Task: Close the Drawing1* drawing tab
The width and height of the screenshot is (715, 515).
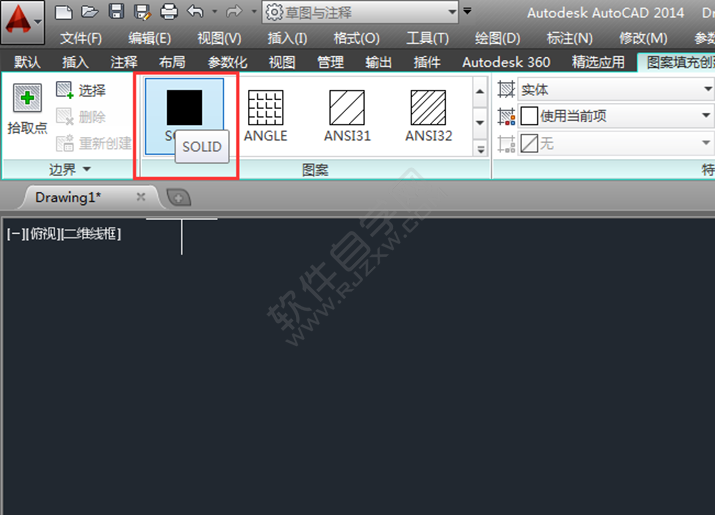Action: click(141, 197)
